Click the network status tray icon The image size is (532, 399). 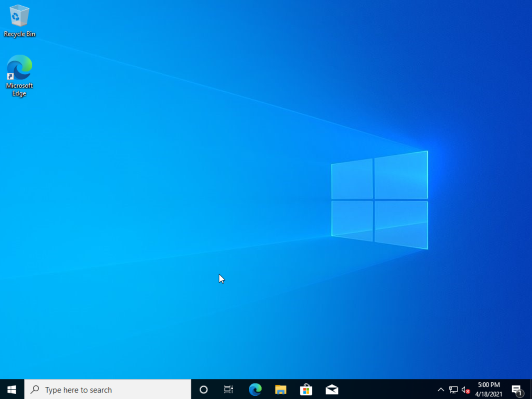point(453,389)
